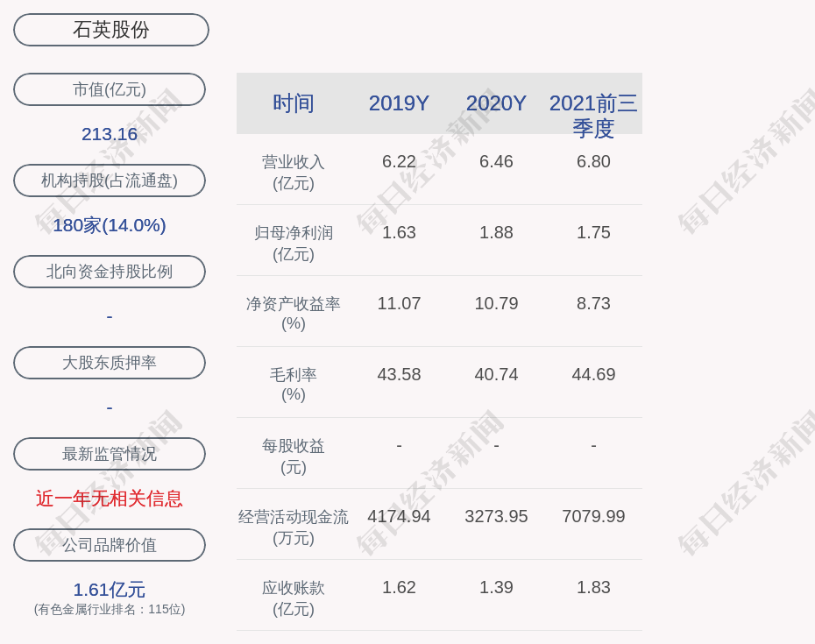Click the market value 213.16
This screenshot has height=644, width=815.
pyautogui.click(x=110, y=134)
